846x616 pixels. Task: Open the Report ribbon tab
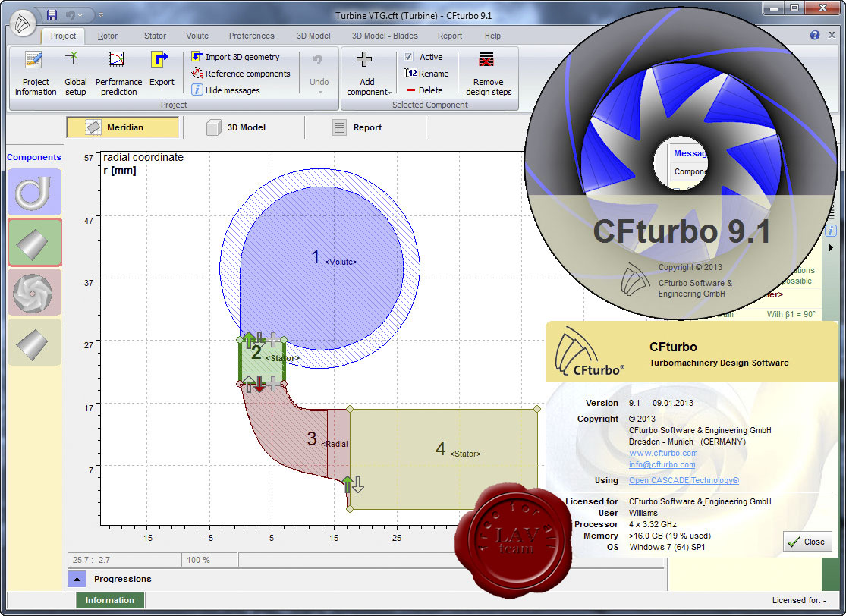450,36
